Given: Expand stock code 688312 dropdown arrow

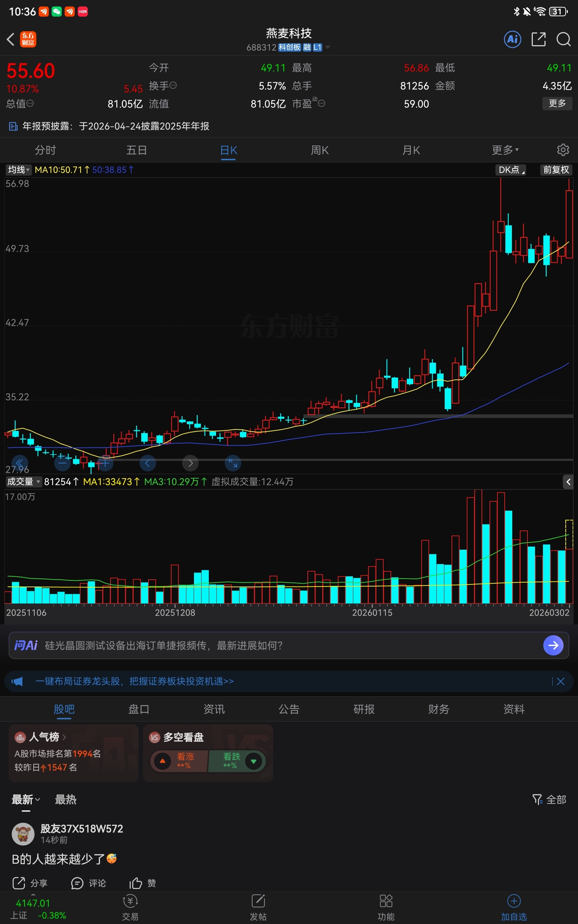Looking at the screenshot, I should [x=328, y=47].
